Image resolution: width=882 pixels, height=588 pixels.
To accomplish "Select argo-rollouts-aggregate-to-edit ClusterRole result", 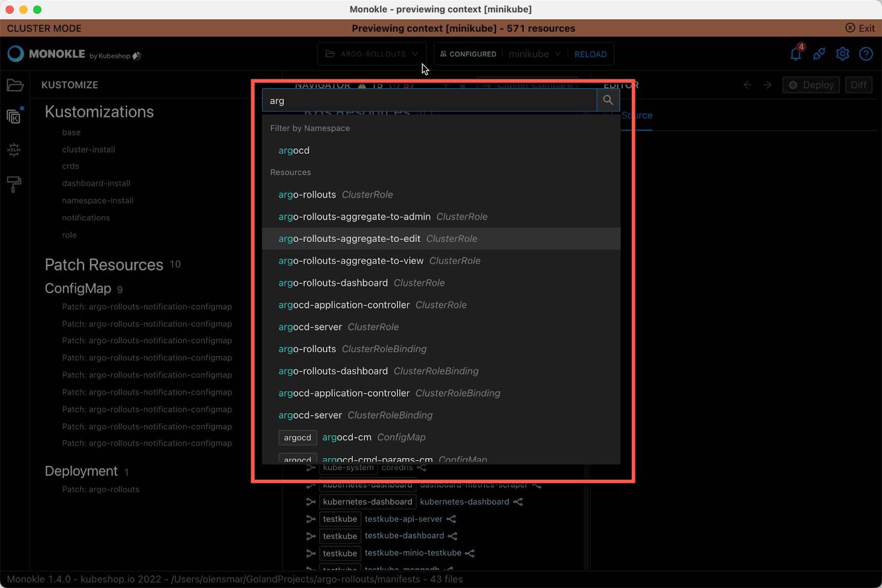I will [441, 239].
